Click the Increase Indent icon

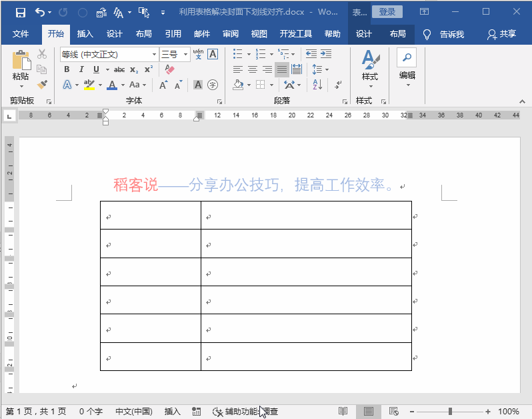(x=326, y=53)
